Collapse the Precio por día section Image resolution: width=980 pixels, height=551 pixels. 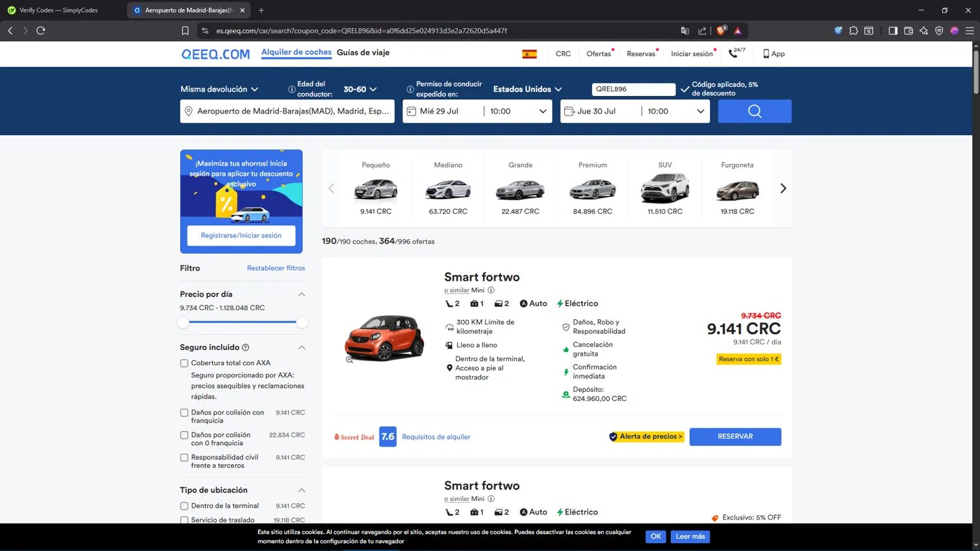coord(301,294)
